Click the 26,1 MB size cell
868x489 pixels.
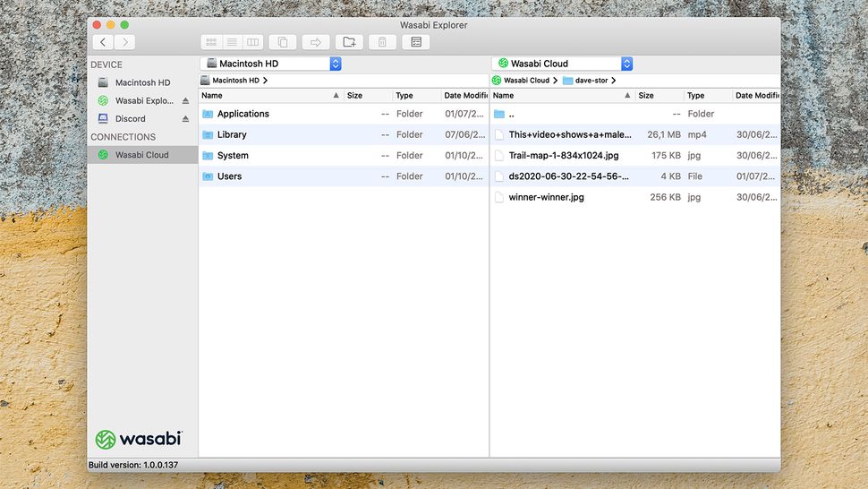pos(664,134)
